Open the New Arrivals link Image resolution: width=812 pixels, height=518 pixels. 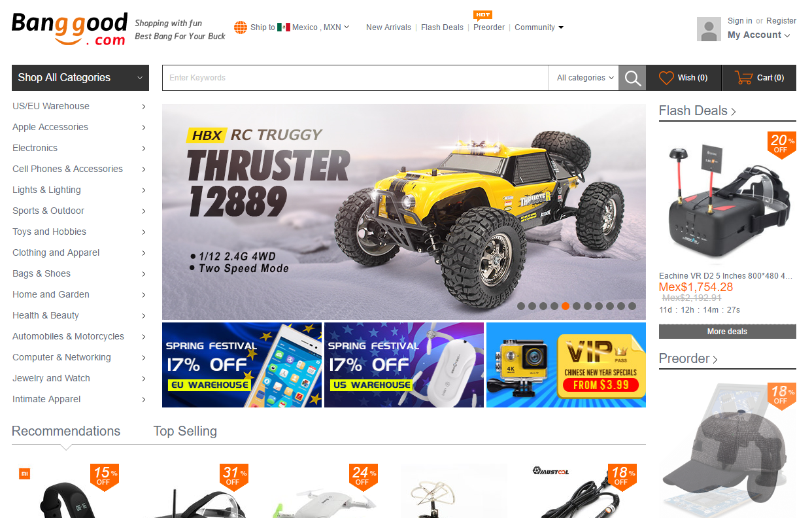(x=388, y=27)
